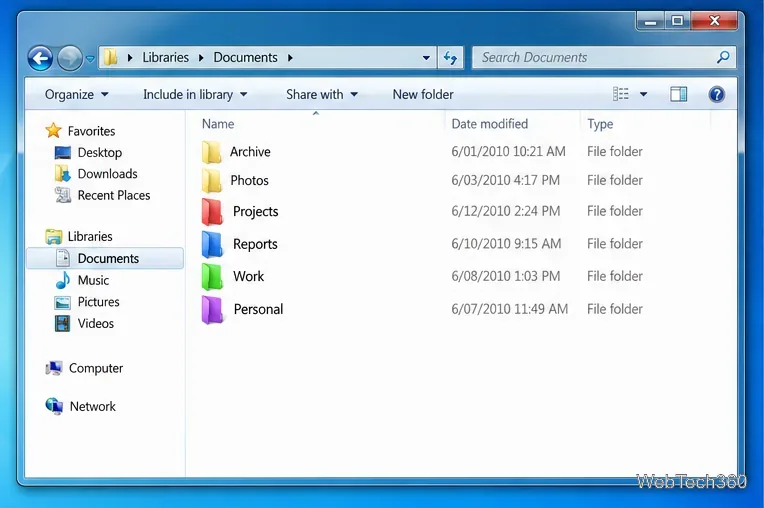Click date 6/07/2010 11:49 AM

(x=510, y=309)
